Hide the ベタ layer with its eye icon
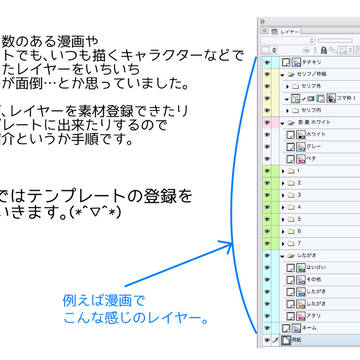This screenshot has width=360, height=360. tap(267, 159)
